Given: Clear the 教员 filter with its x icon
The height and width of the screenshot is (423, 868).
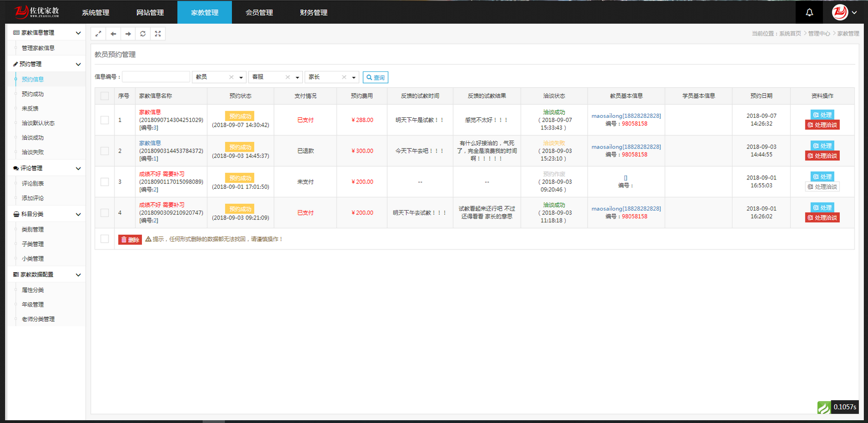Looking at the screenshot, I should coord(231,77).
